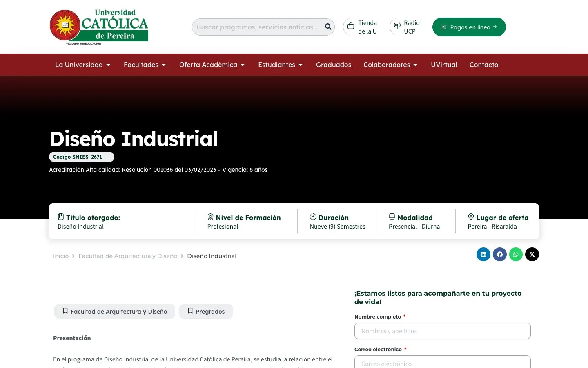The image size is (588, 368).
Task: Share page via WhatsApp
Action: pyautogui.click(x=516, y=254)
